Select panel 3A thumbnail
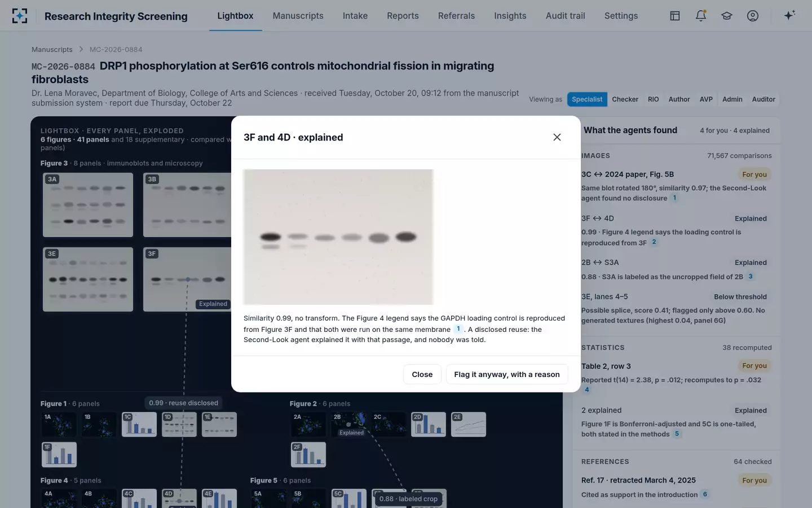The height and width of the screenshot is (508, 812). click(88, 205)
